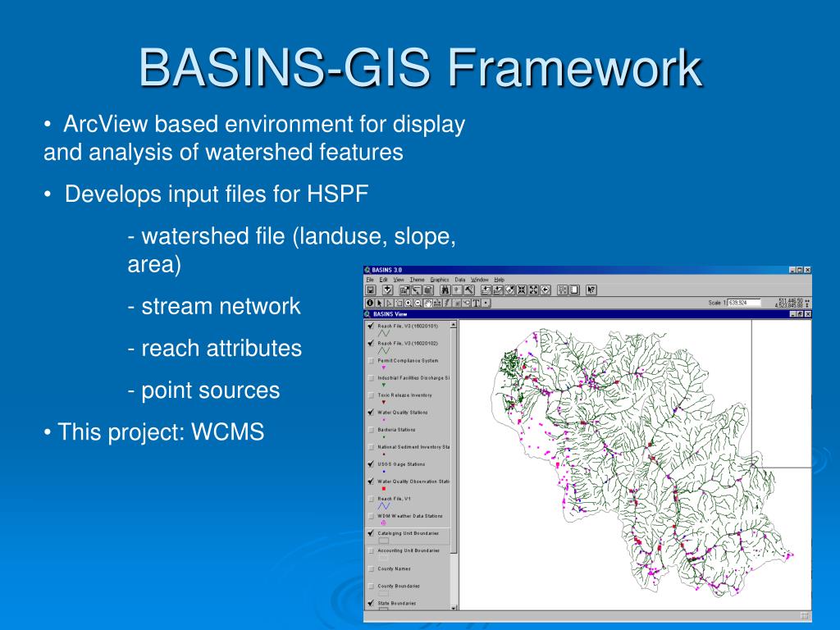
Task: Uncheck USGS Gage Stations theme
Action: (x=371, y=464)
